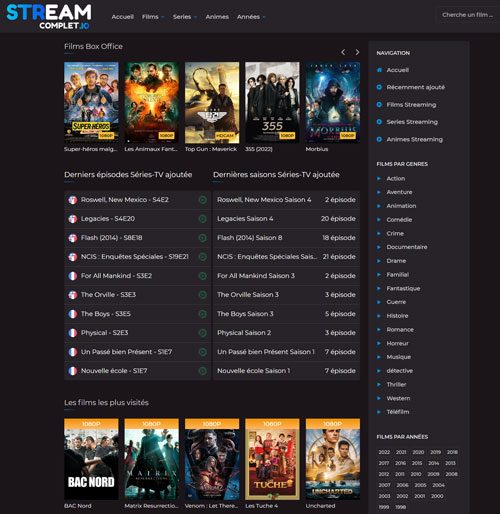
Task: Click the Cherche un film search field
Action: pyautogui.click(x=467, y=15)
